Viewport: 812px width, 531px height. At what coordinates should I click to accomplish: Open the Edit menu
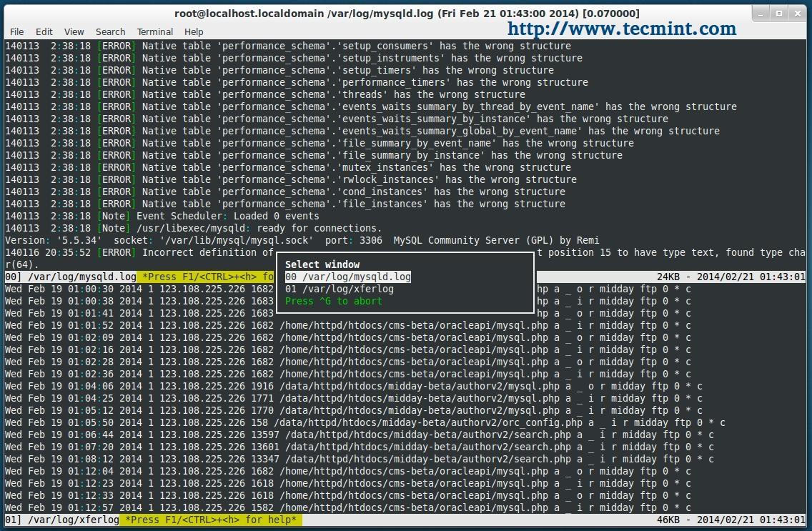(44, 31)
